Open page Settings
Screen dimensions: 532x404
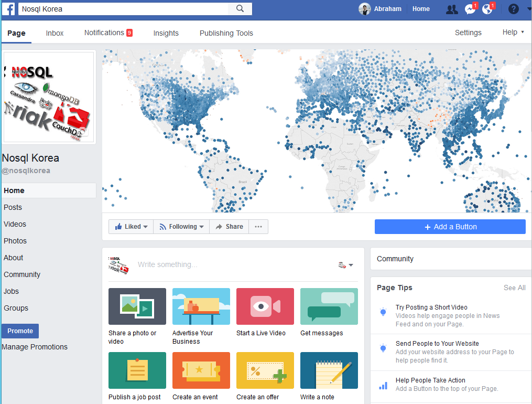[x=468, y=33]
